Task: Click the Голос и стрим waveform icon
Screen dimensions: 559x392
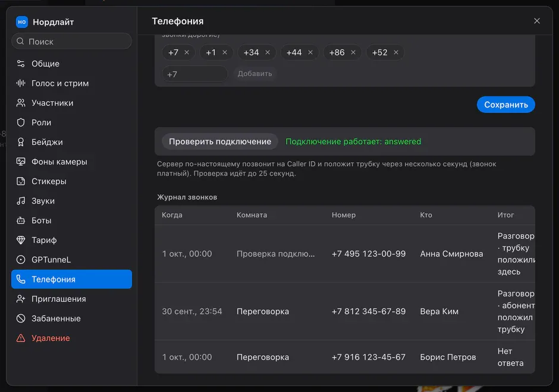Action: [x=21, y=83]
